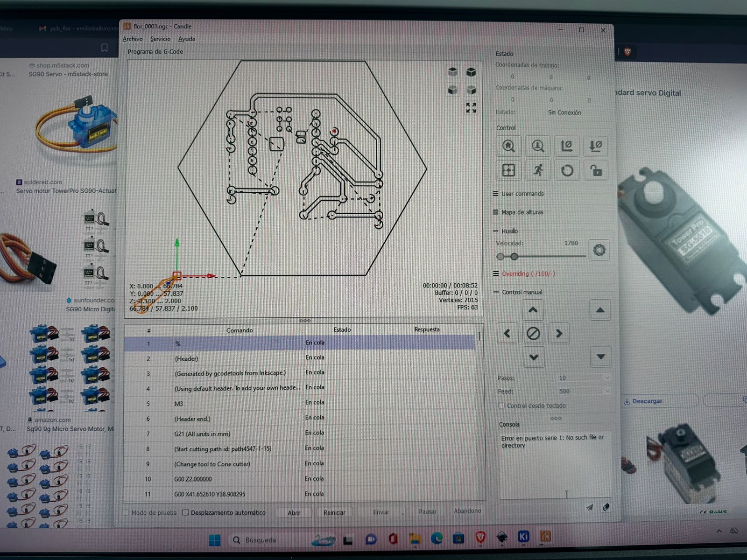Open the Ayuda menu
Image resolution: width=747 pixels, height=560 pixels.
pyautogui.click(x=186, y=39)
